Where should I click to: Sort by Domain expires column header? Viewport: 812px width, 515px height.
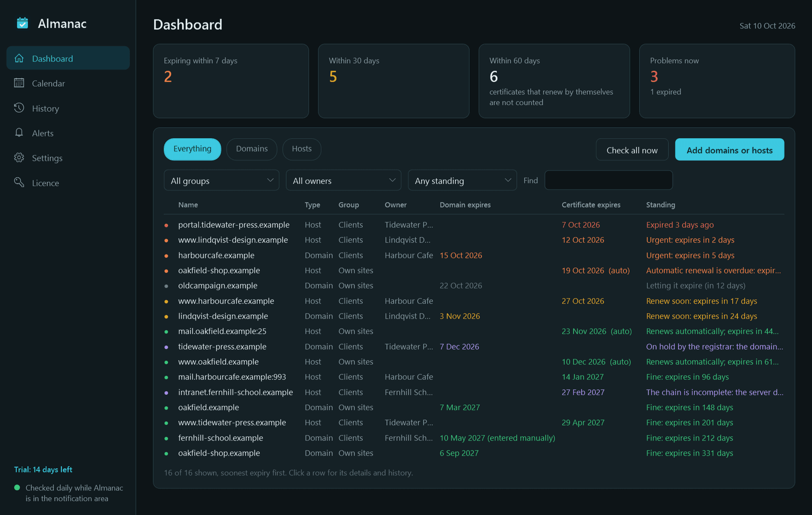coord(465,205)
